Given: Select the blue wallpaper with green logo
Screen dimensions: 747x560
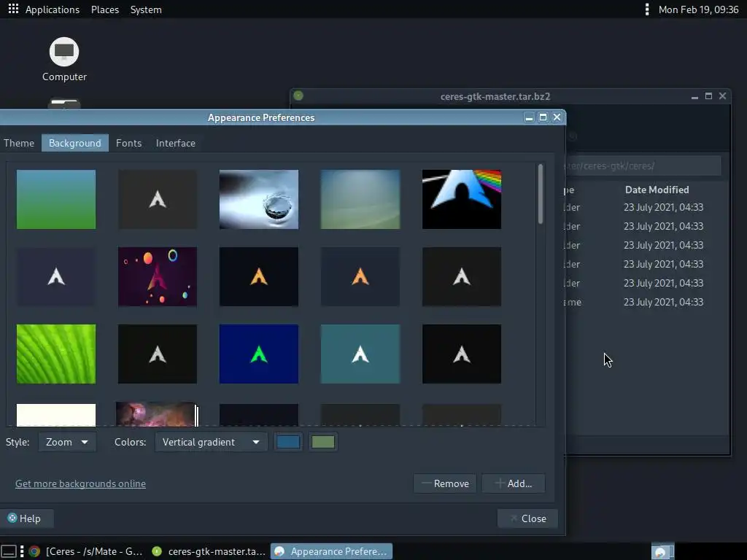Looking at the screenshot, I should 259,354.
